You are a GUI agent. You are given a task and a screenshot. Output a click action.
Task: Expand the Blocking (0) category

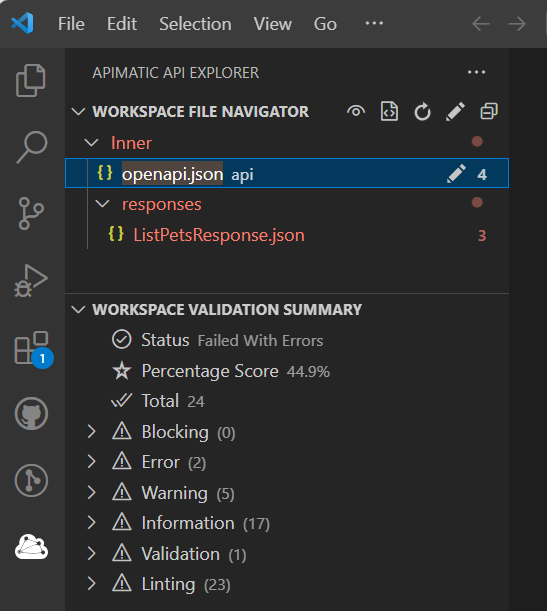tap(92, 431)
